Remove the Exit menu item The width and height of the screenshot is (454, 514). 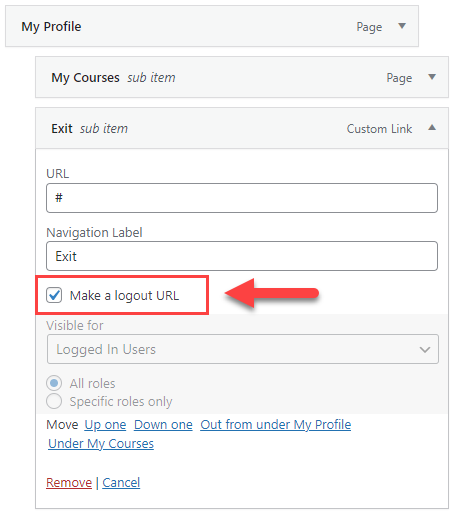coord(69,482)
